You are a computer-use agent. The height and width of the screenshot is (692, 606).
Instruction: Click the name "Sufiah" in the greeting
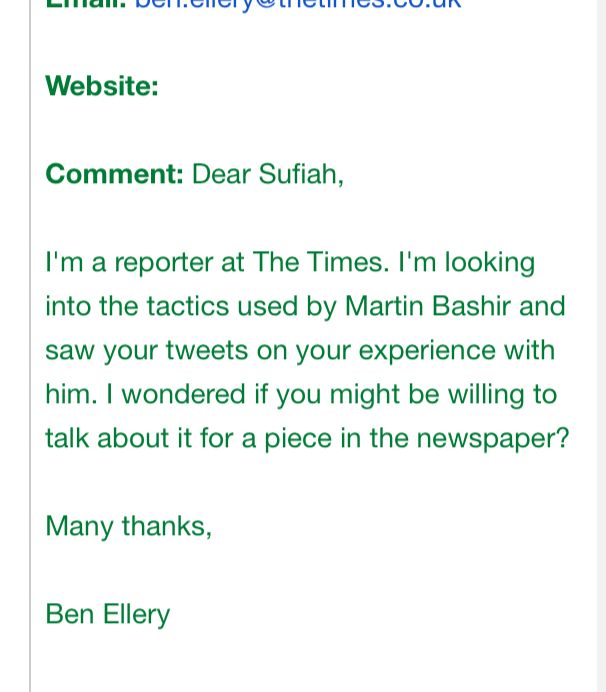click(301, 174)
